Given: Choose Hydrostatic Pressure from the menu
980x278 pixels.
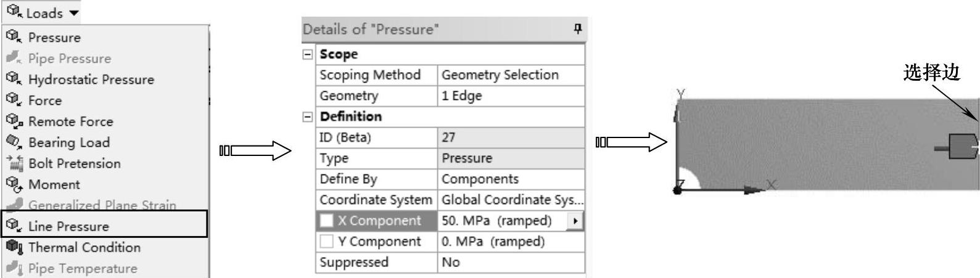Looking at the screenshot, I should pos(91,79).
